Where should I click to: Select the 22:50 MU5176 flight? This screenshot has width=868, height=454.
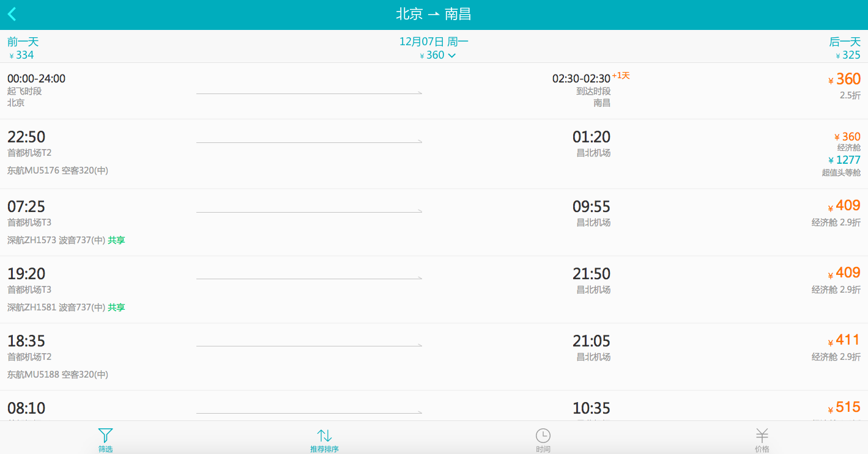click(x=306, y=153)
